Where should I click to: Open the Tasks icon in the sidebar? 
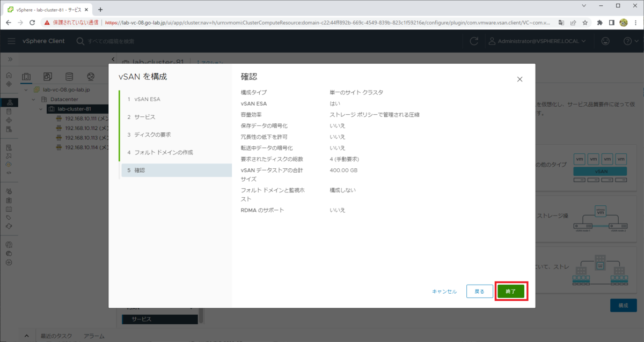tap(9, 200)
